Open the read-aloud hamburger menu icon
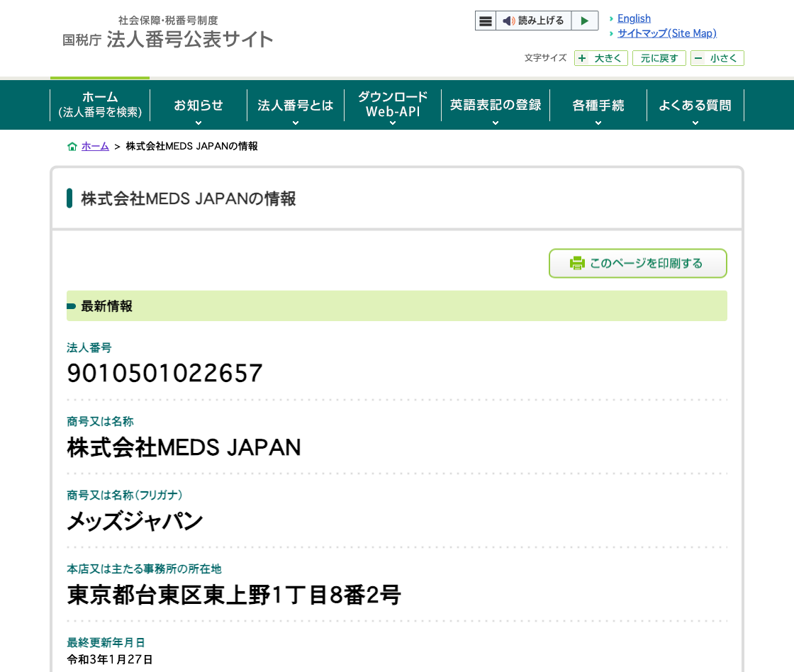 [x=485, y=21]
